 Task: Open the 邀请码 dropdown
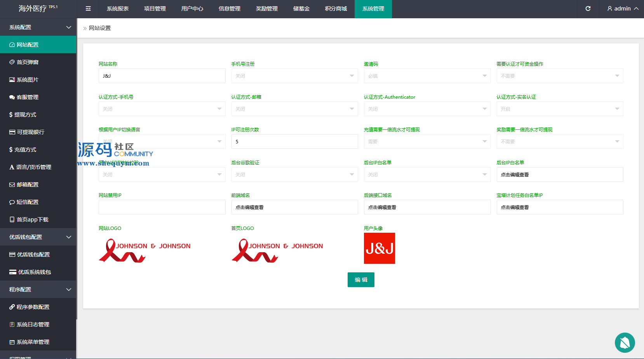tap(427, 76)
